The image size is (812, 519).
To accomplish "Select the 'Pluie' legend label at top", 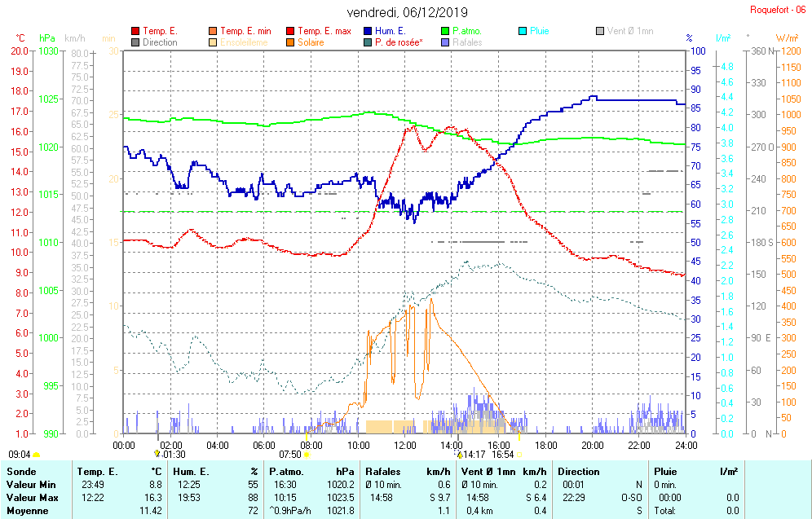I will (539, 31).
